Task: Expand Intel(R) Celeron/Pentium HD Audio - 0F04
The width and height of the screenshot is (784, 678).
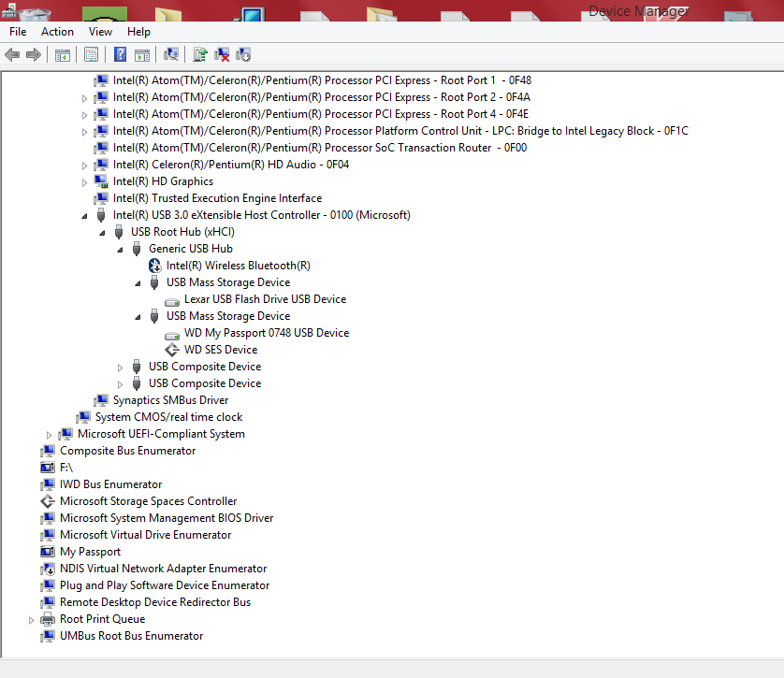Action: point(84,166)
